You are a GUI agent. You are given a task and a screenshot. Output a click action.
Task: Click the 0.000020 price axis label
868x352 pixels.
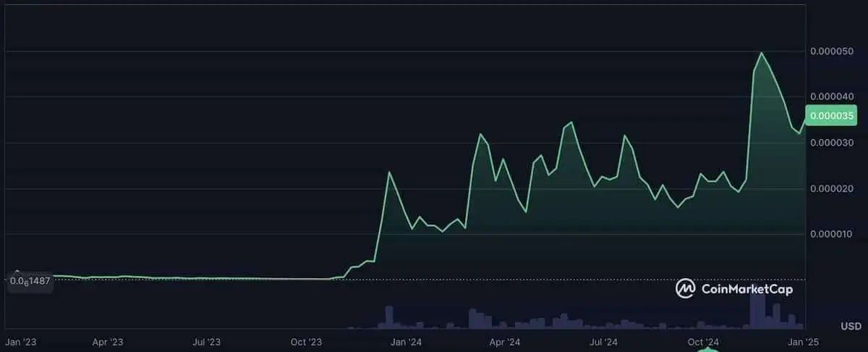click(831, 188)
